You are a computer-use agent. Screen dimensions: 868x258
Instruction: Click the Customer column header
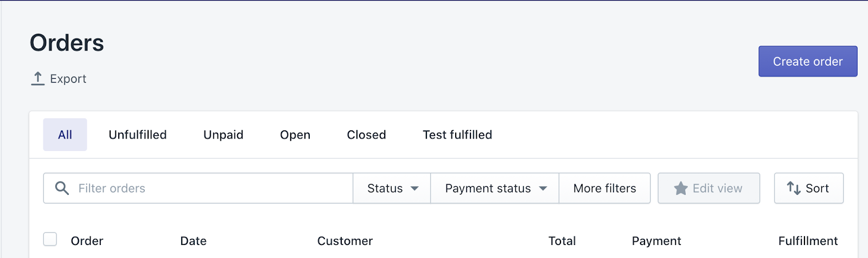point(345,241)
